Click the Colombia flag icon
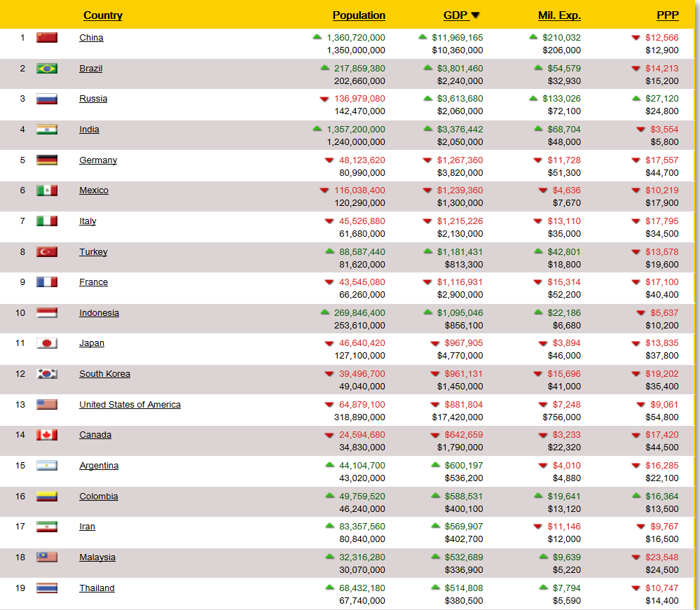 click(47, 497)
